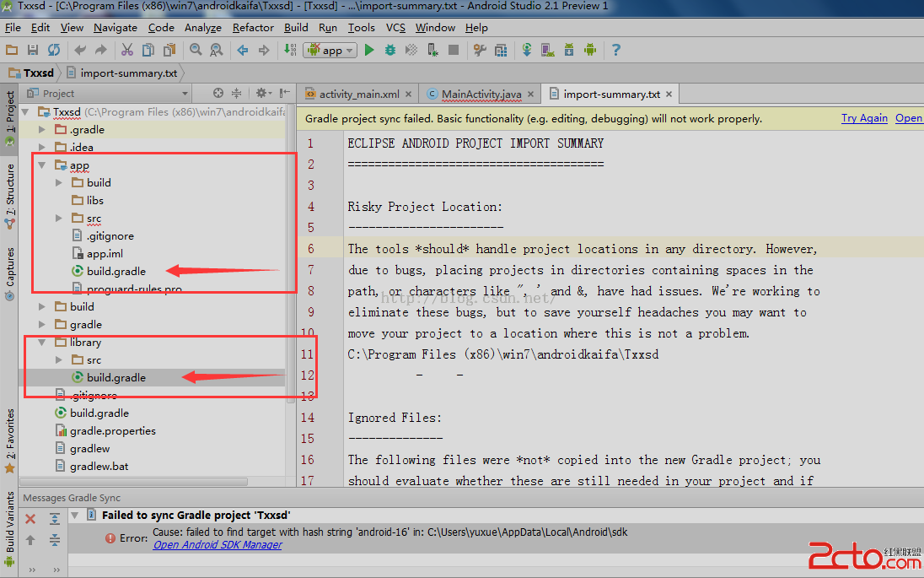Viewport: 924px width, 578px height.
Task: Click the Try Again link
Action: point(864,118)
